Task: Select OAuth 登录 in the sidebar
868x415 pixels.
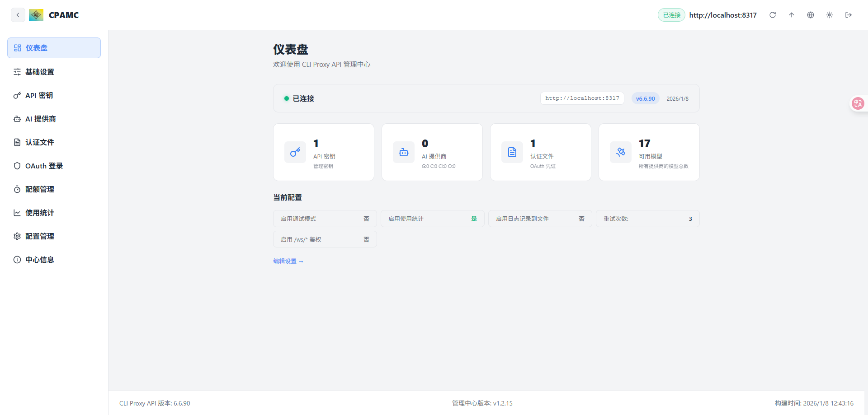Action: 54,166
